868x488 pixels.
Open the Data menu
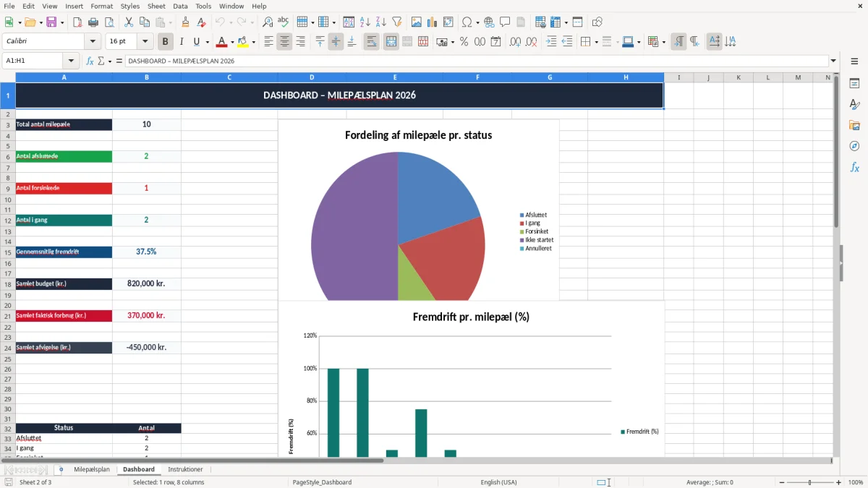pos(180,6)
